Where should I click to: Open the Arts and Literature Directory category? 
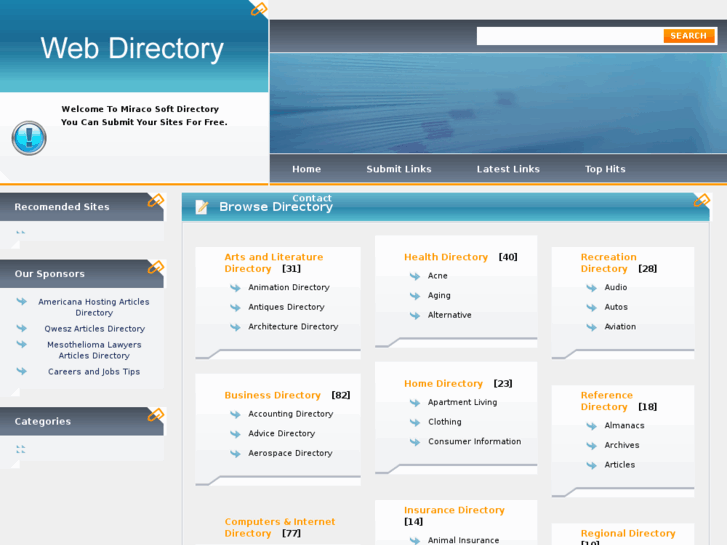coord(274,263)
